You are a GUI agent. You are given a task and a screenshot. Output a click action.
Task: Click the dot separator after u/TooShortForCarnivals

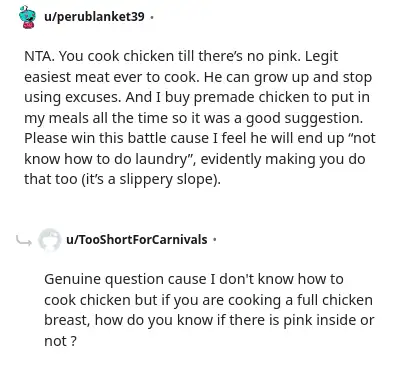pyautogui.click(x=214, y=240)
